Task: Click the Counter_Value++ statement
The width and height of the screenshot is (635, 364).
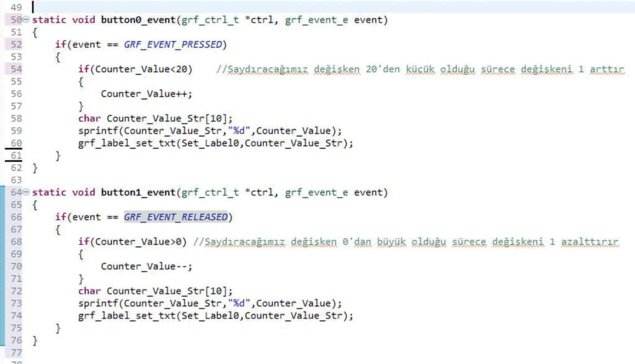Action: (x=146, y=94)
